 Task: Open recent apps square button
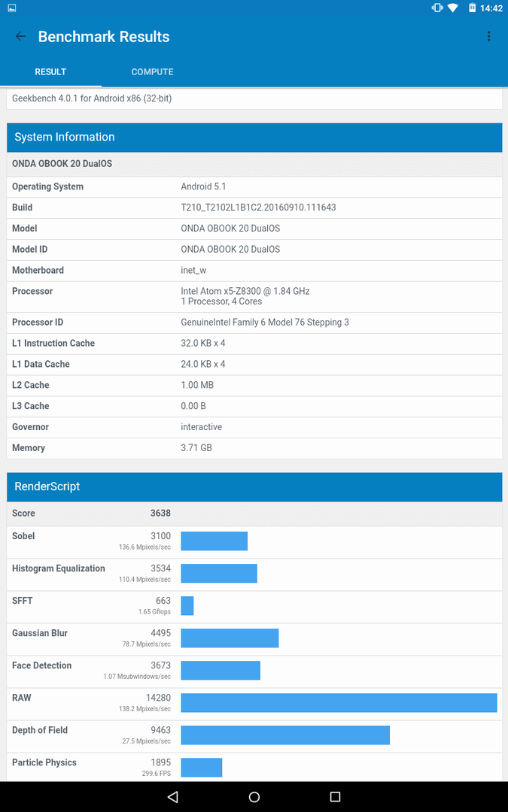pos(335,796)
